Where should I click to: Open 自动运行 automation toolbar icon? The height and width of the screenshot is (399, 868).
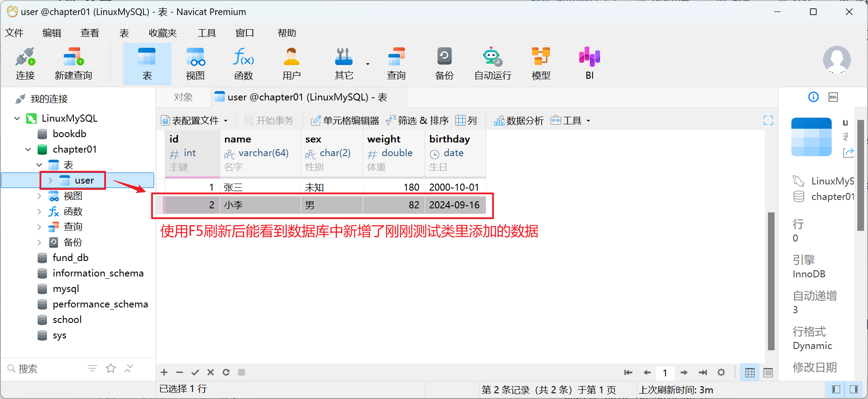(x=492, y=63)
